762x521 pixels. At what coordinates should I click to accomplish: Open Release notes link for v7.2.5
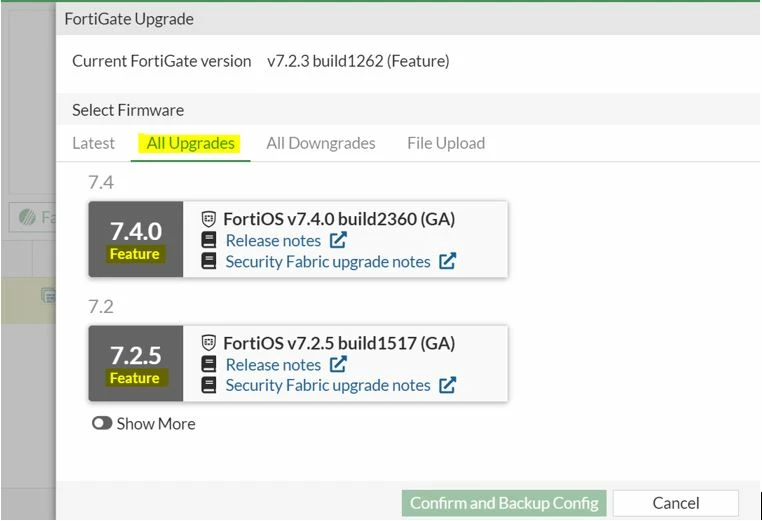point(273,365)
